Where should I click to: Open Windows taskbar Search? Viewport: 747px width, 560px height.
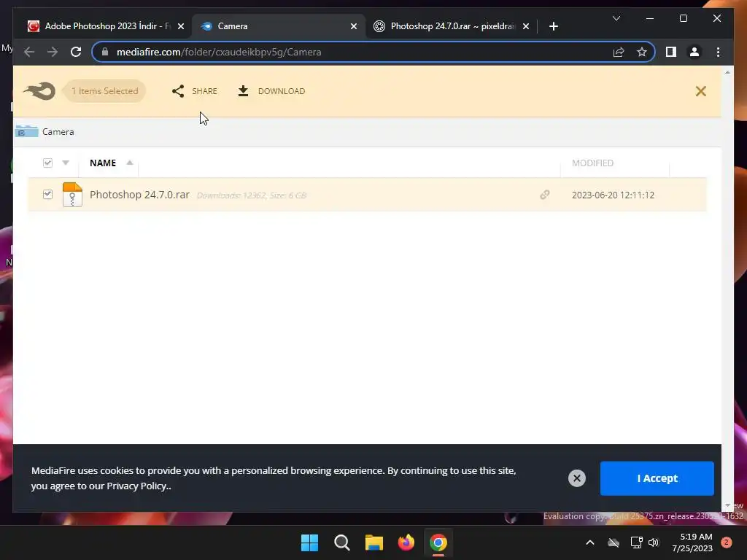341,542
